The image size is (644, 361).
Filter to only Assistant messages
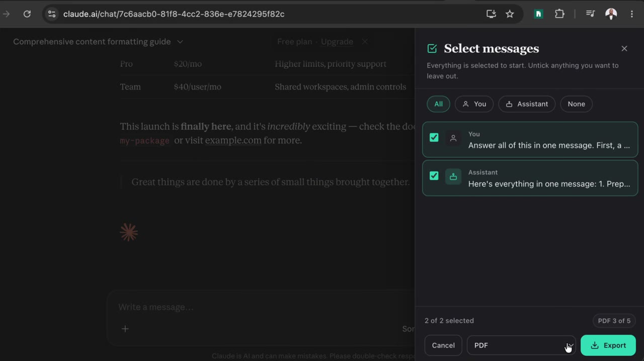[x=527, y=104]
